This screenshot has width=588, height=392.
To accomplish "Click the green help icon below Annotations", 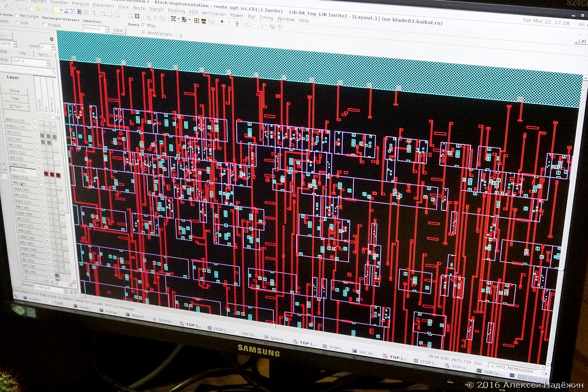I will [x=180, y=36].
